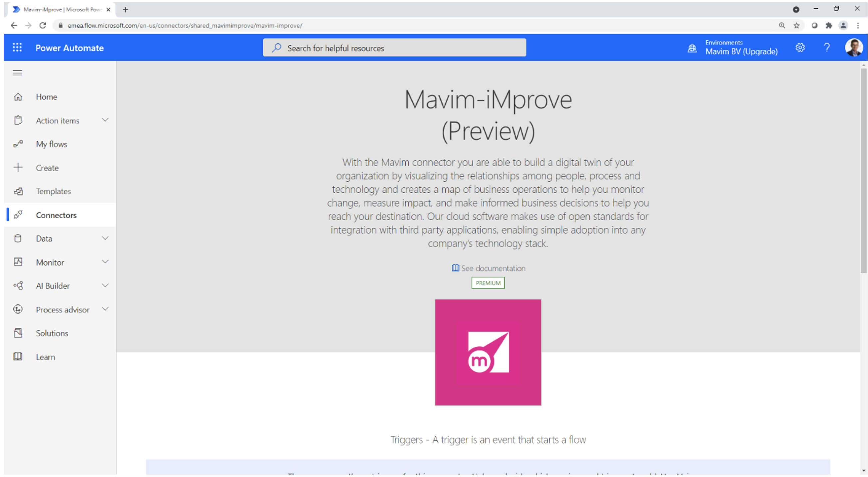This screenshot has width=868, height=477.
Task: Click the Connectors plug icon
Action: [18, 215]
